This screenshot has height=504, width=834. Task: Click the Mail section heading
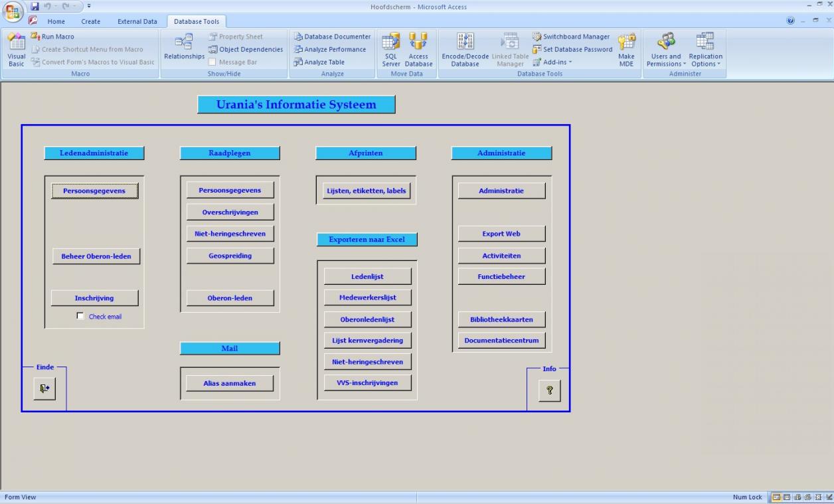pos(230,349)
